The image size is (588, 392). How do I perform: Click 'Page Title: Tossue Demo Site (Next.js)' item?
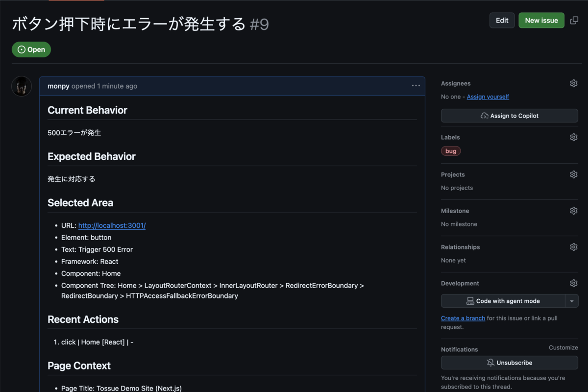[x=122, y=388]
